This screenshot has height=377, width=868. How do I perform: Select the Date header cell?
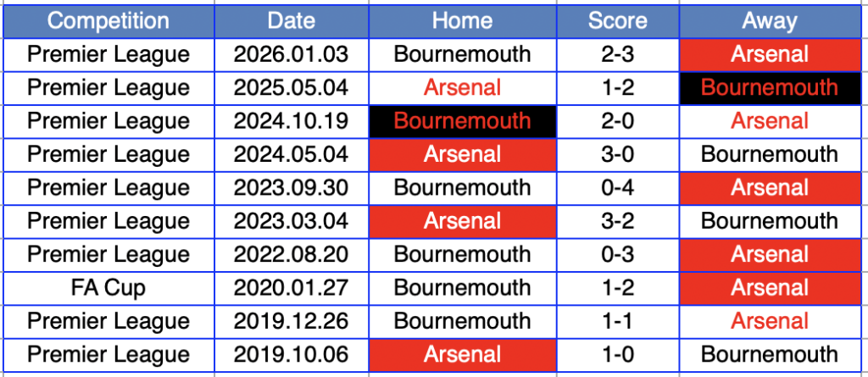pos(291,21)
